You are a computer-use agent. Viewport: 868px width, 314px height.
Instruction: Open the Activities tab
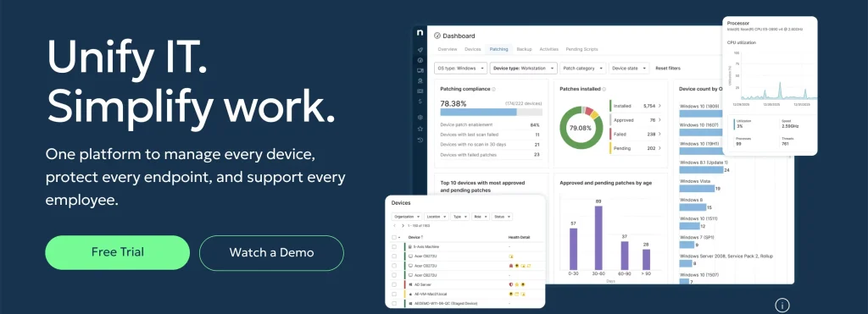click(x=549, y=49)
